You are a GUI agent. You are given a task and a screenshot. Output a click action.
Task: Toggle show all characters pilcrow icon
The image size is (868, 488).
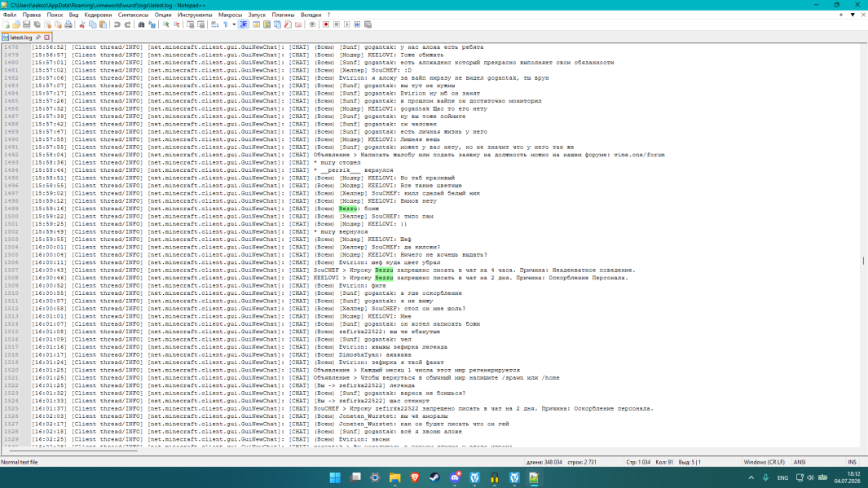click(x=226, y=24)
